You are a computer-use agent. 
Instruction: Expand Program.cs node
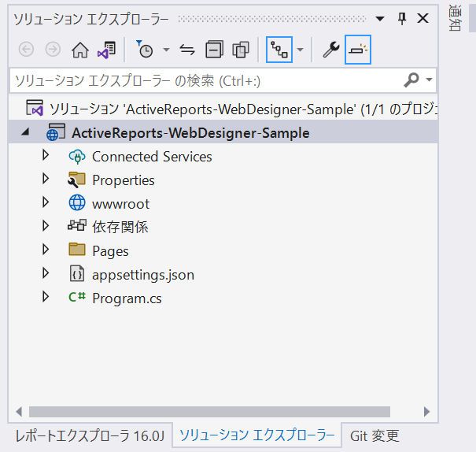46,297
